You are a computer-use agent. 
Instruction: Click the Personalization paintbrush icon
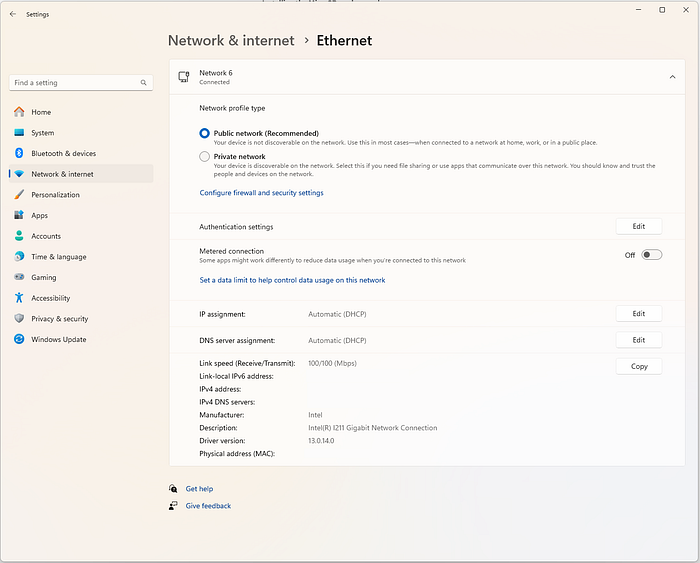pos(19,195)
